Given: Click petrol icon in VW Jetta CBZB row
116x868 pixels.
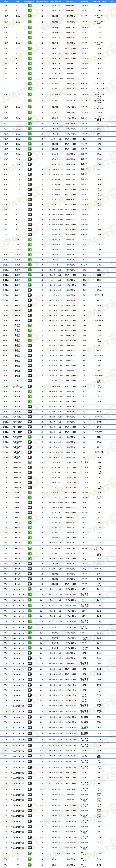Looking at the screenshot, I should (30, 492).
